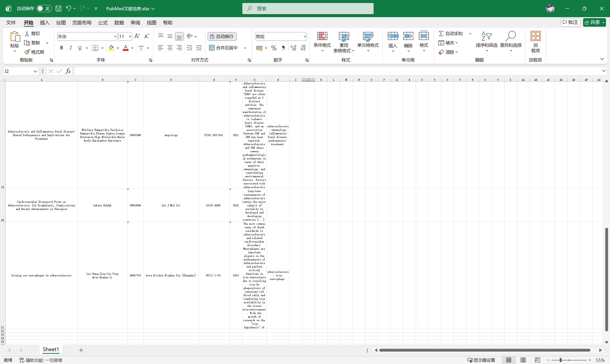The width and height of the screenshot is (610, 364).
Task: Expand the number format combo box
Action: pyautogui.click(x=305, y=36)
